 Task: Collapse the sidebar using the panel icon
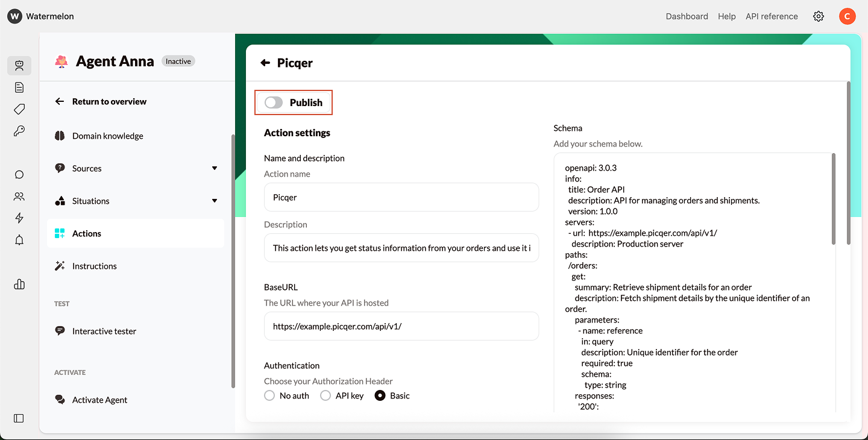click(18, 418)
